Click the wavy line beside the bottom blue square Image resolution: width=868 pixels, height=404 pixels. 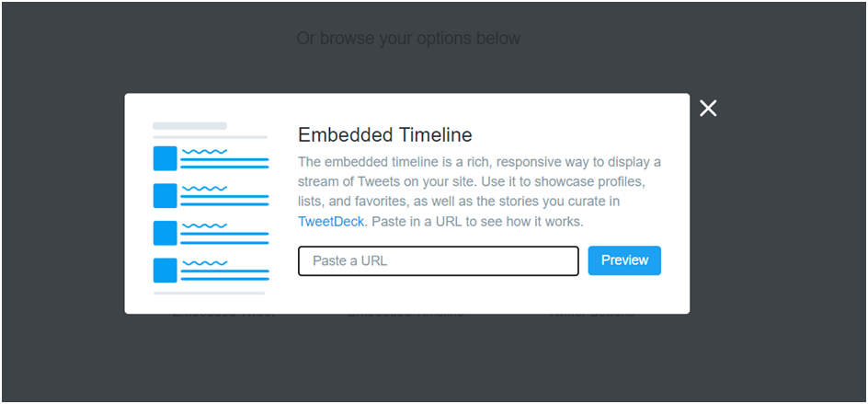[203, 262]
